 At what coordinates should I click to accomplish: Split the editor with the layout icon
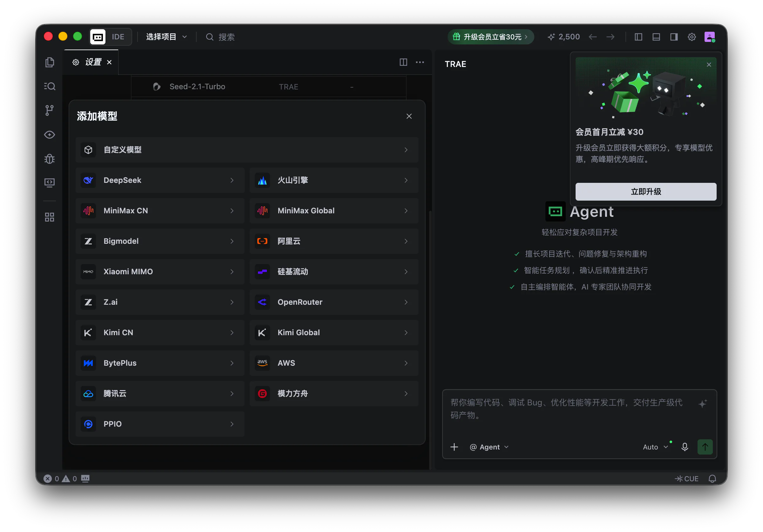tap(403, 62)
